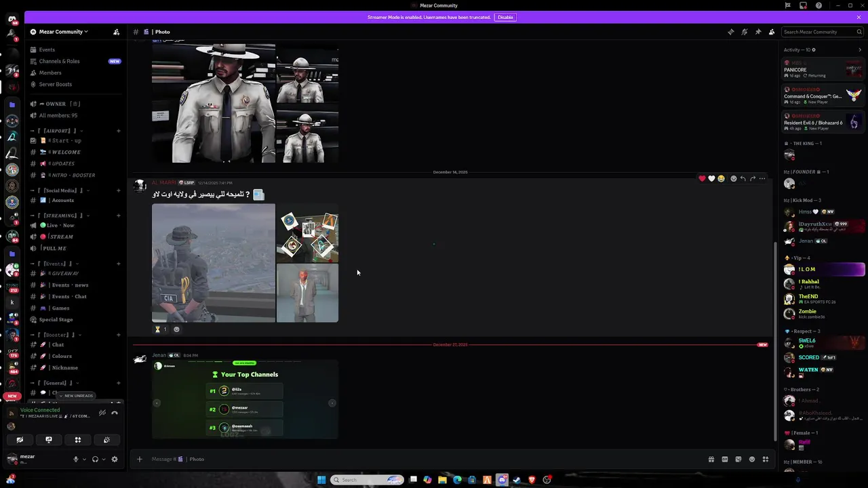868x488 pixels.
Task: Add a channel to STREAMING category
Action: [x=118, y=216]
